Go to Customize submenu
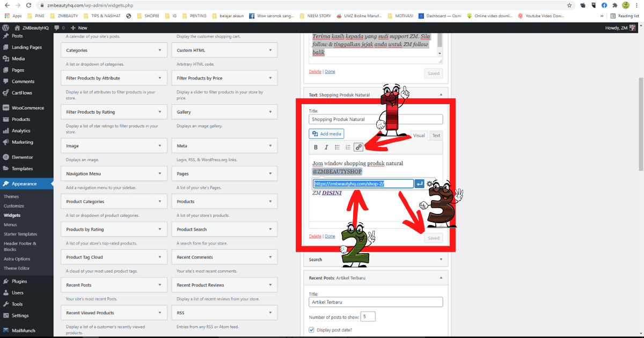644x338 pixels. point(14,206)
